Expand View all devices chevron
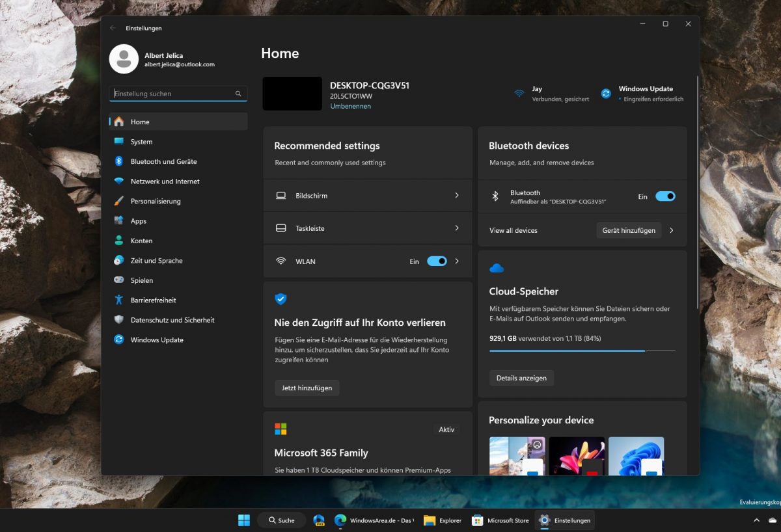Image resolution: width=781 pixels, height=532 pixels. 671,230
